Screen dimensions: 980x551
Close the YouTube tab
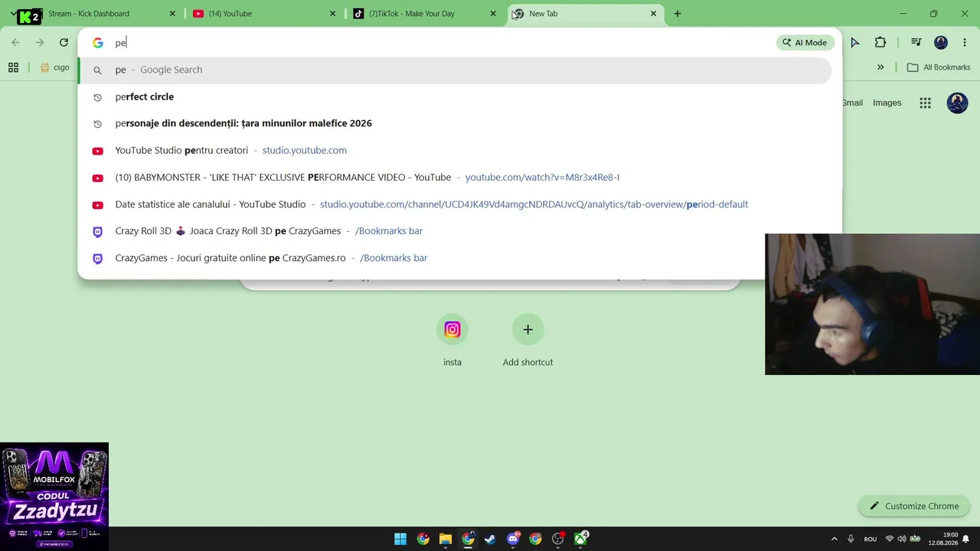(x=332, y=14)
